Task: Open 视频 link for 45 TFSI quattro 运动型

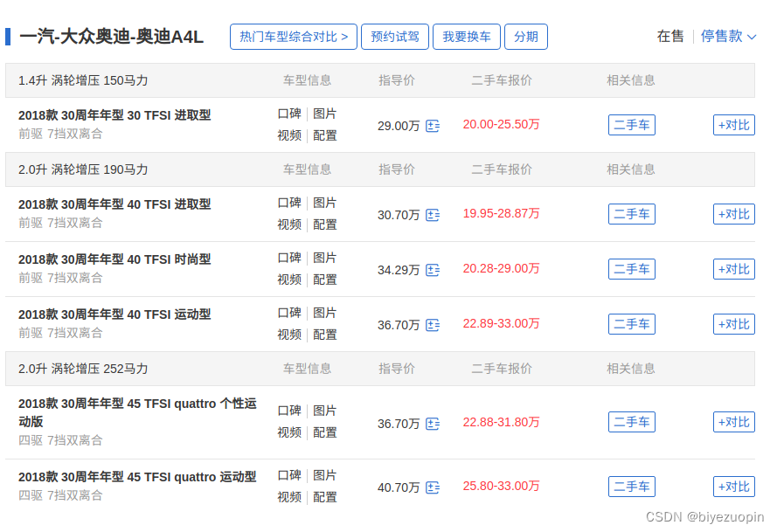Action: (289, 497)
